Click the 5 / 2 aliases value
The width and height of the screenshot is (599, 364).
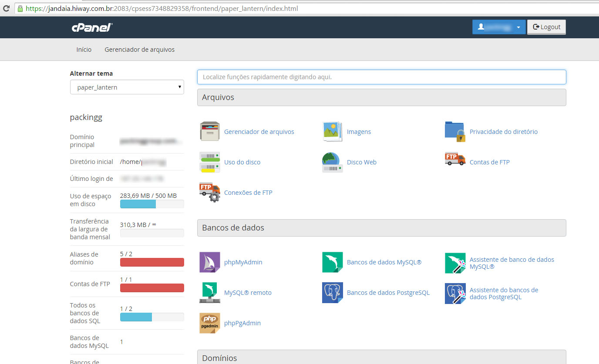click(x=126, y=254)
